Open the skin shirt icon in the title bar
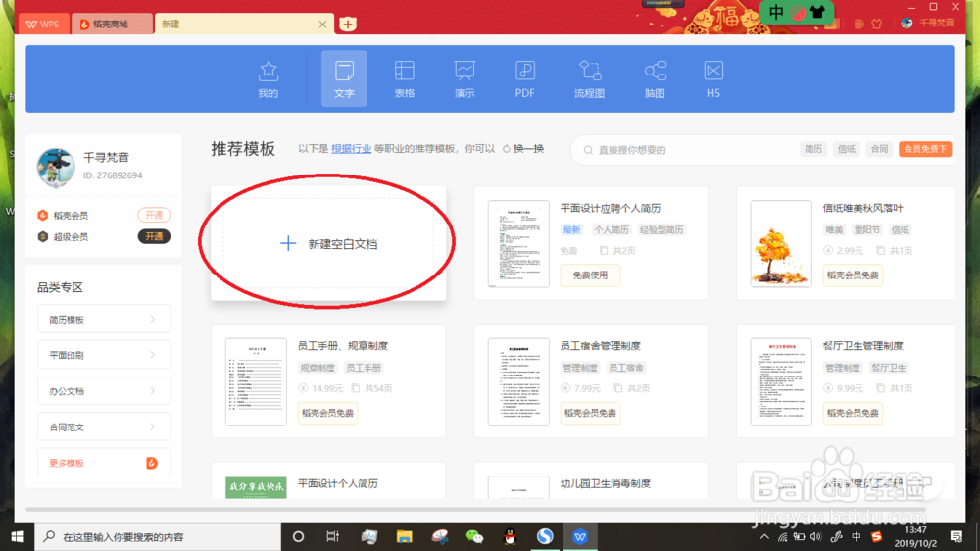980x551 pixels. [x=877, y=24]
